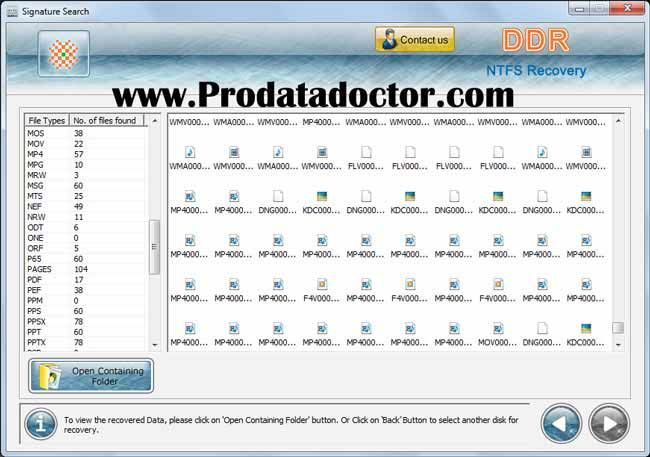Select the MOV000... file icon

(498, 328)
